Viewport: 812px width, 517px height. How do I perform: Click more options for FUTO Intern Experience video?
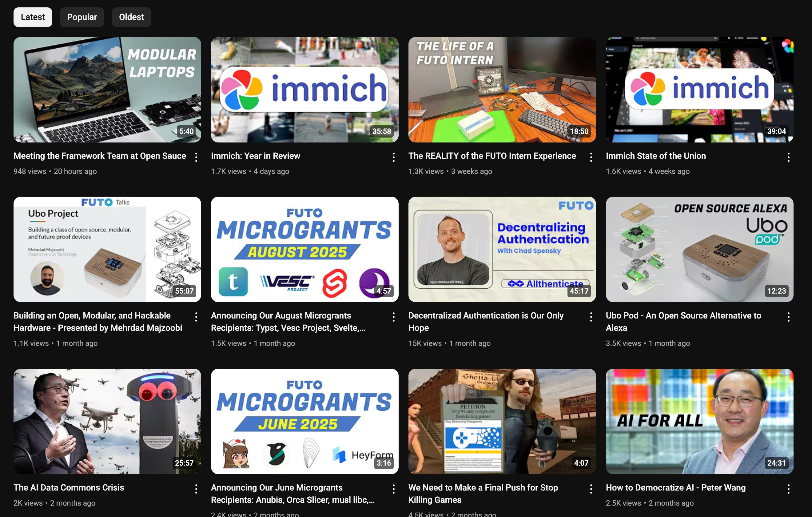pyautogui.click(x=591, y=157)
